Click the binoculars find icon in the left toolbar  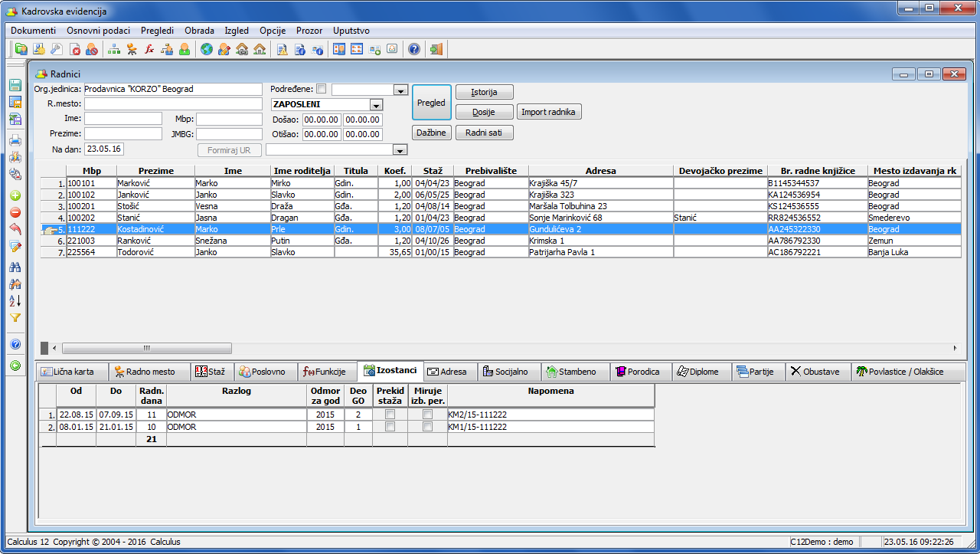pos(15,267)
